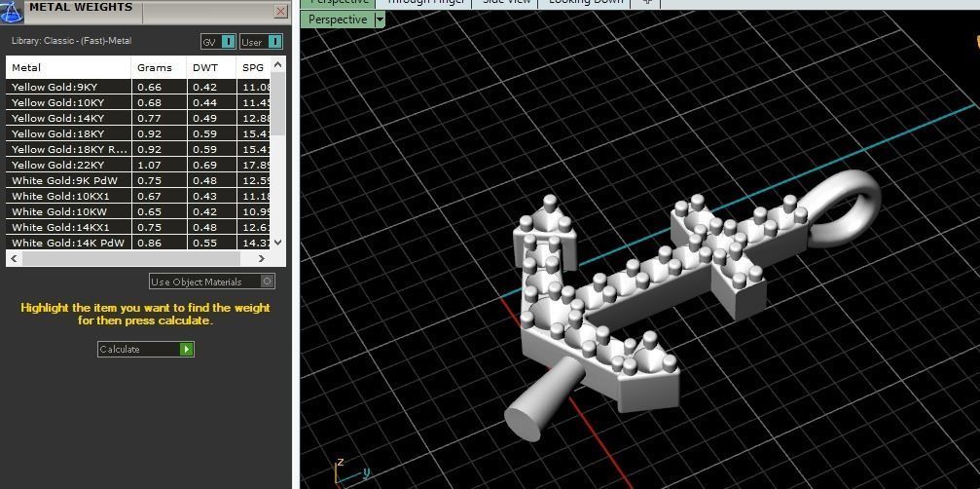Image resolution: width=980 pixels, height=489 pixels.
Task: Select the Yellow Gold:18KY R... row
Action: pyautogui.click(x=138, y=149)
